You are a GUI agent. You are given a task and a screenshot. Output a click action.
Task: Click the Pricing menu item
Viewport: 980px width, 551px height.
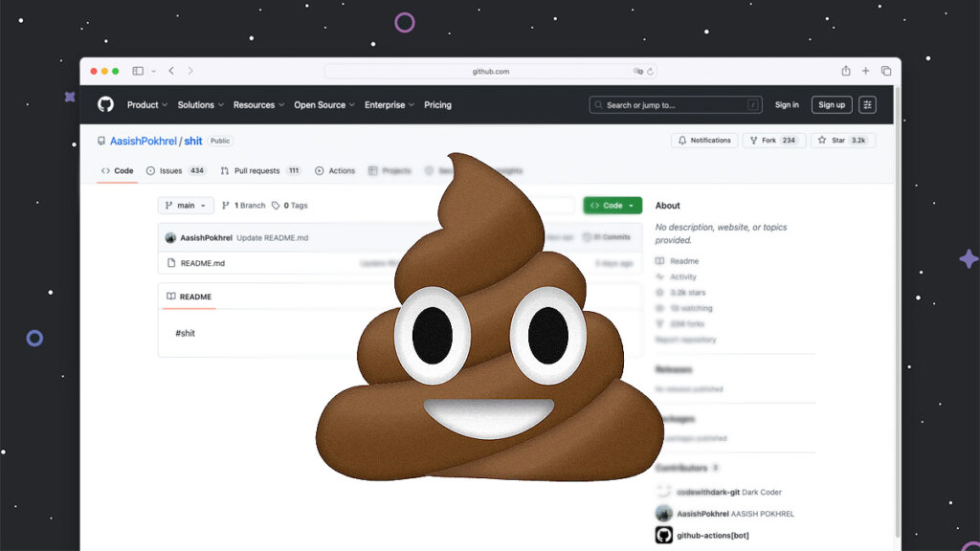(437, 105)
